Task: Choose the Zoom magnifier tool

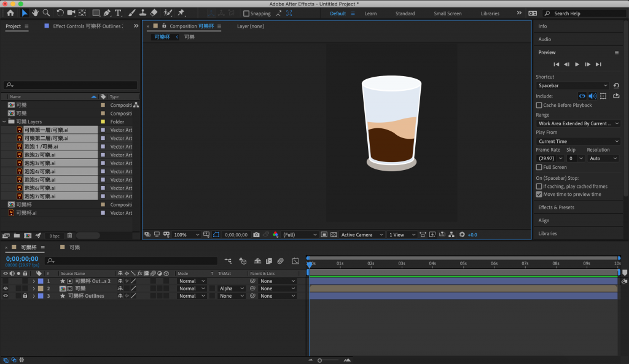Action: [46, 13]
